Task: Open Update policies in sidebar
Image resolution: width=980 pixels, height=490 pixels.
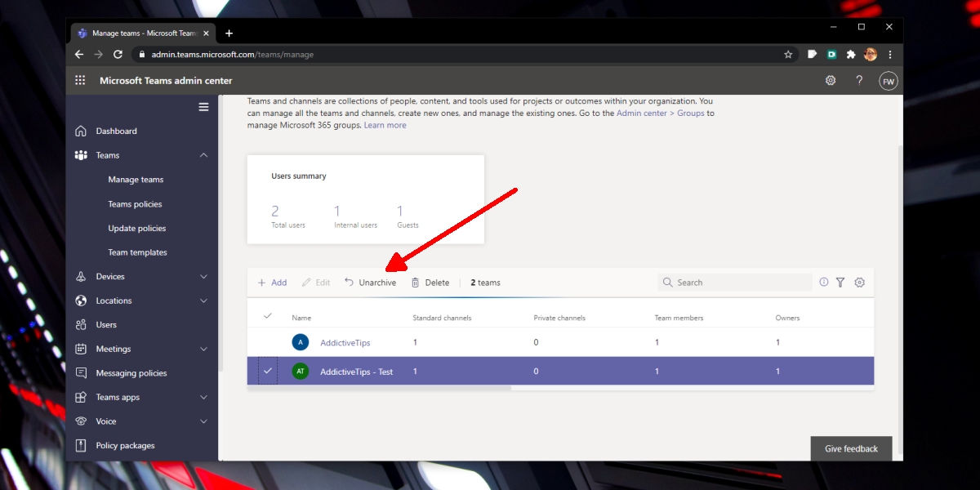Action: (x=137, y=229)
